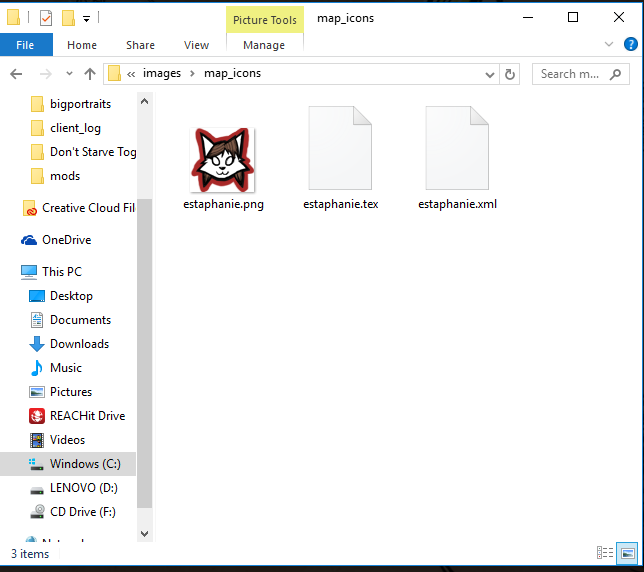Switch to the View ribbon tab

click(x=196, y=45)
